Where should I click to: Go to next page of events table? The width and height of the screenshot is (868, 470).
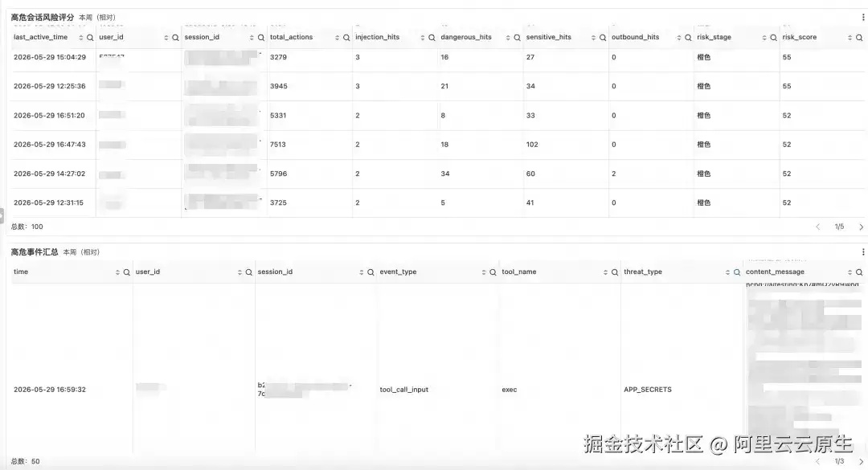tap(861, 461)
